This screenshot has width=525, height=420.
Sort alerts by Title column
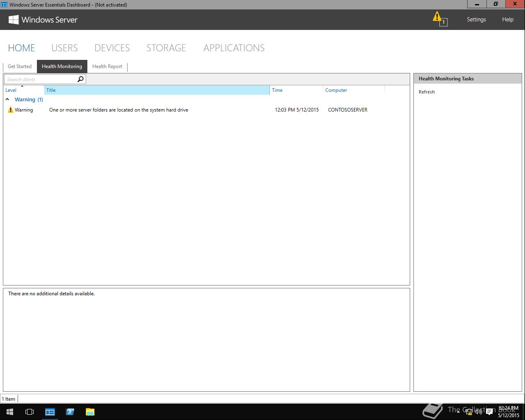[x=157, y=90]
